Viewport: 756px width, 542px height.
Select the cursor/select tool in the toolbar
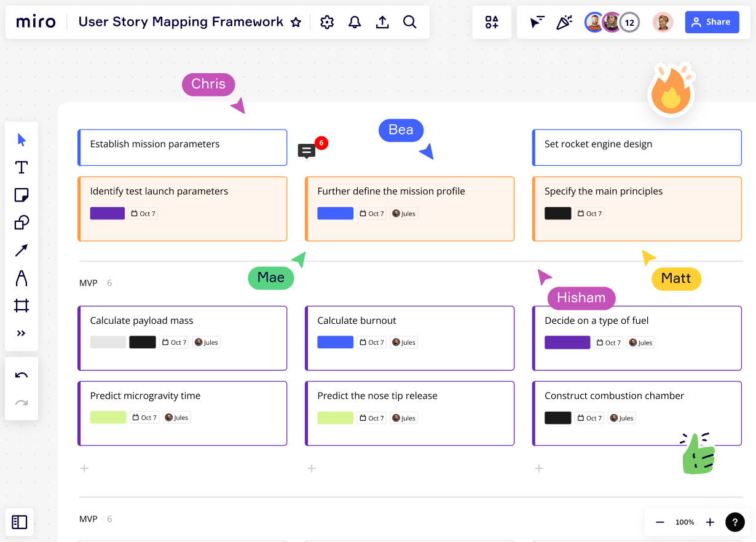(21, 139)
